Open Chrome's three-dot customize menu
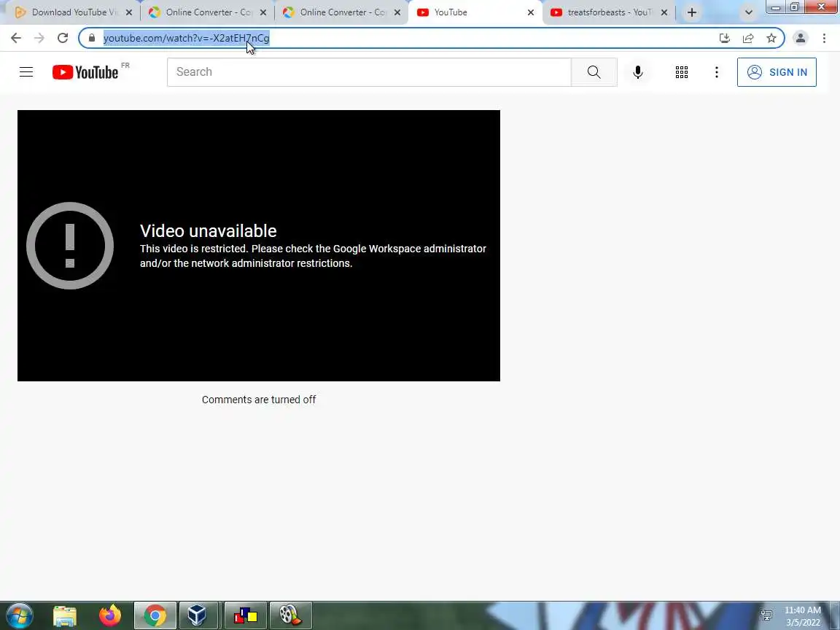 coord(824,37)
